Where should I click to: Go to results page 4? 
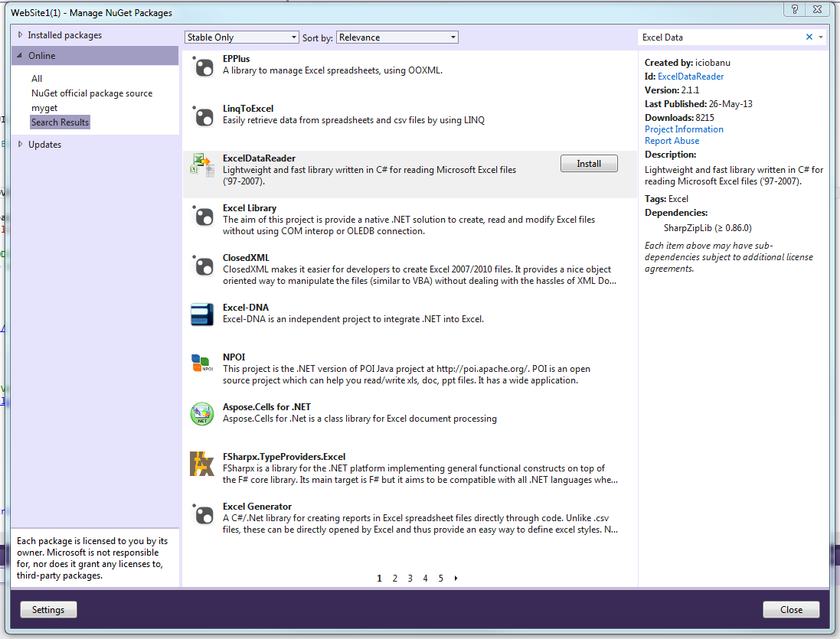click(x=425, y=578)
